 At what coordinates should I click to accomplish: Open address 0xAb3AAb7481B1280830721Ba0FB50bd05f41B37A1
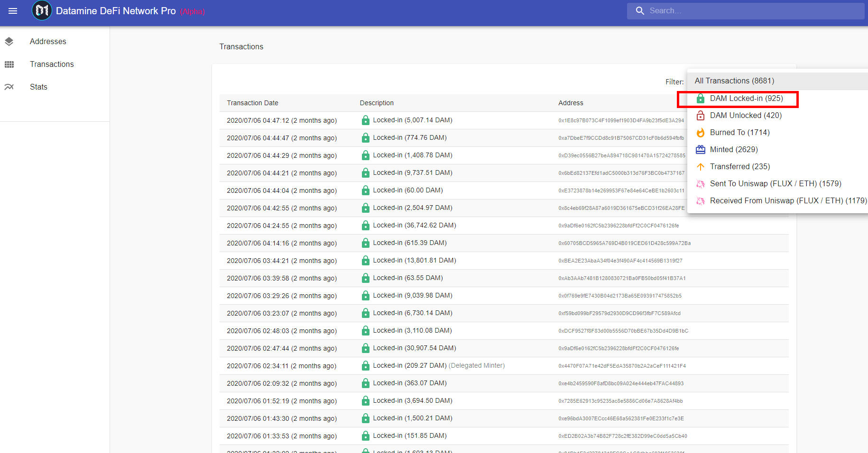point(622,279)
